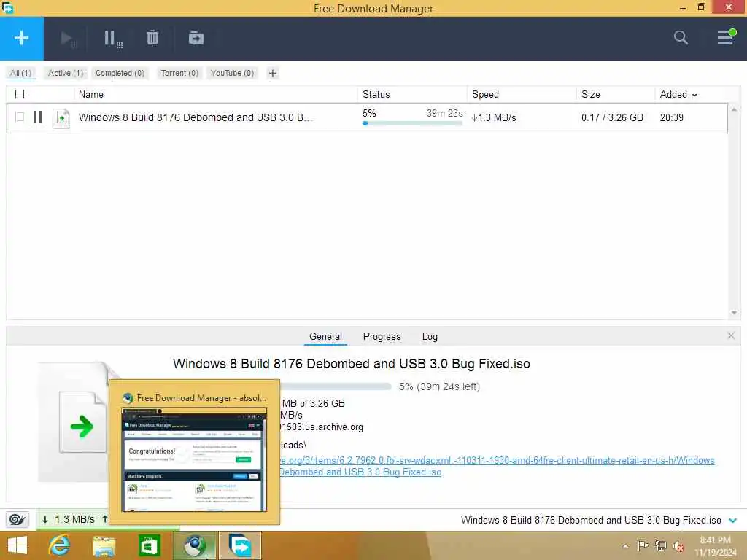Open the search magnifier icon
Screen dimensions: 747x560
[x=681, y=38]
